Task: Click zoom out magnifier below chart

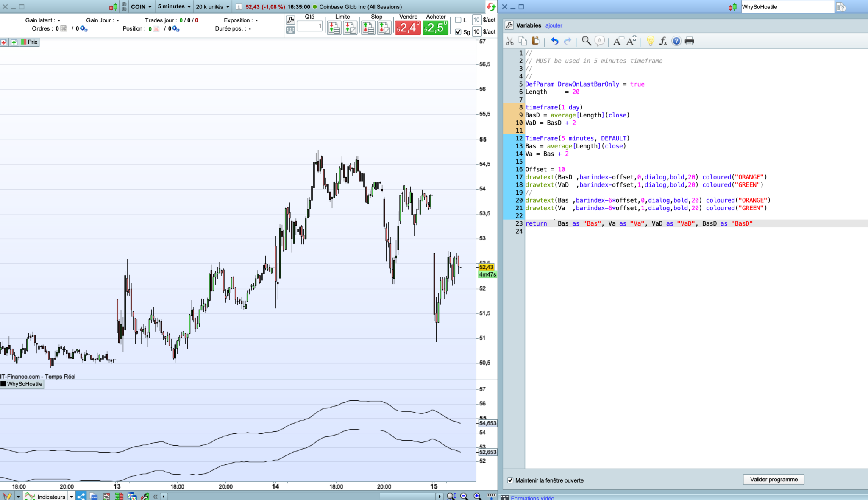Action: [464, 496]
